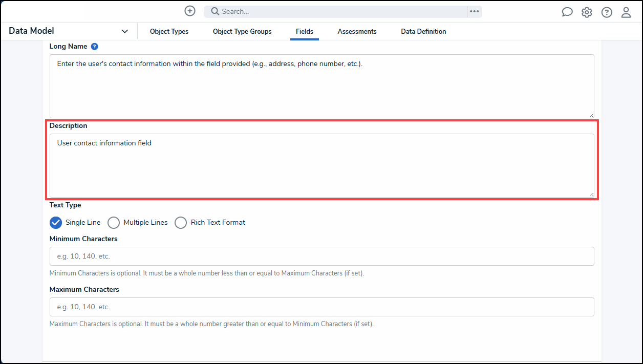The height and width of the screenshot is (364, 643).
Task: Open the chat communications icon
Action: (x=567, y=12)
